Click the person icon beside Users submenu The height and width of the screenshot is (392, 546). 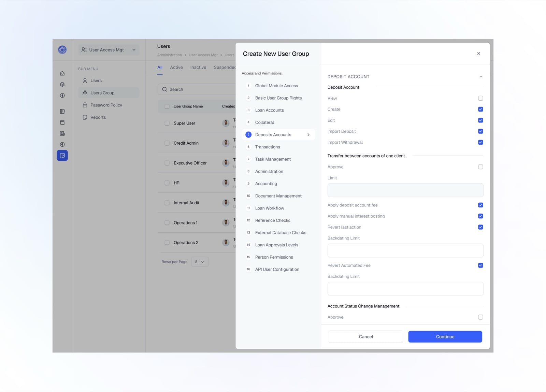point(85,81)
